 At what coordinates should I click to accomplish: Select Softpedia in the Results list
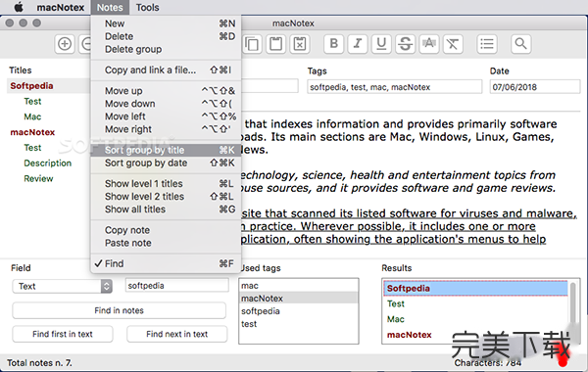(x=475, y=288)
